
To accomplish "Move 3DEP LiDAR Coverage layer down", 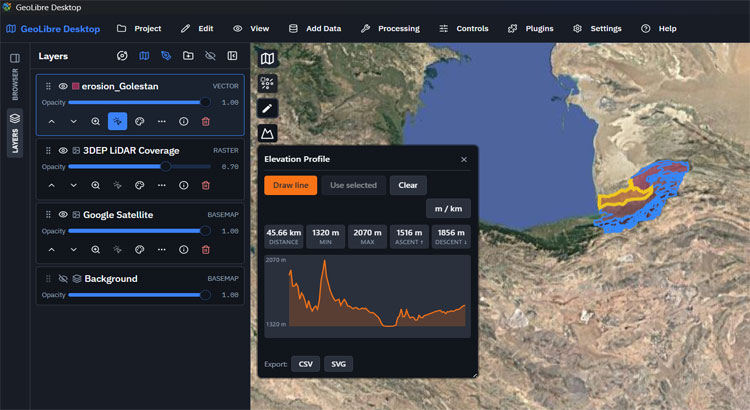I will [x=74, y=185].
